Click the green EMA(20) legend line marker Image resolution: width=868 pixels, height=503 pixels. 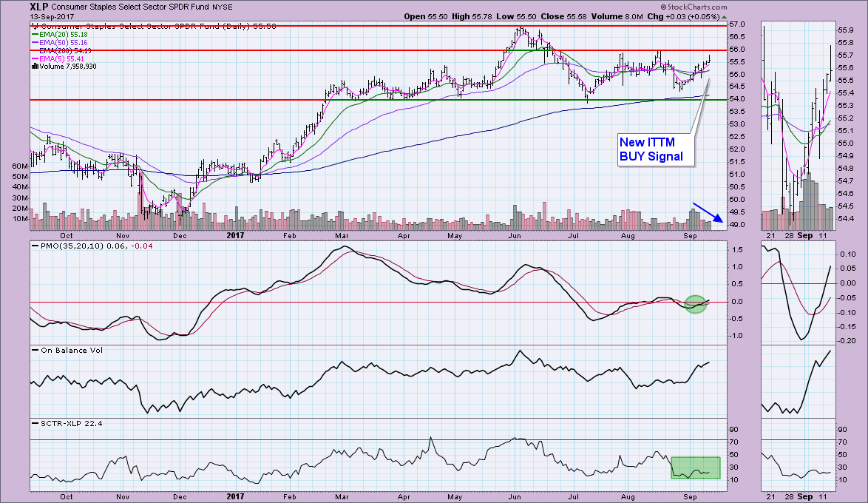coord(35,34)
